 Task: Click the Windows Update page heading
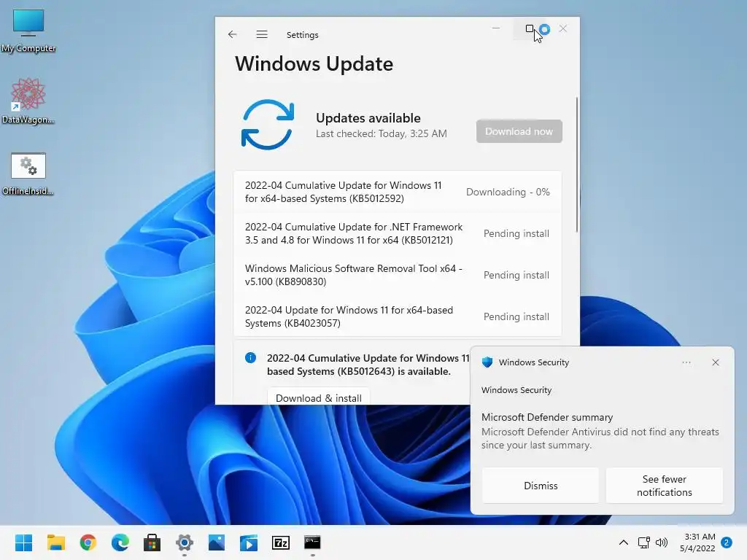(x=314, y=64)
